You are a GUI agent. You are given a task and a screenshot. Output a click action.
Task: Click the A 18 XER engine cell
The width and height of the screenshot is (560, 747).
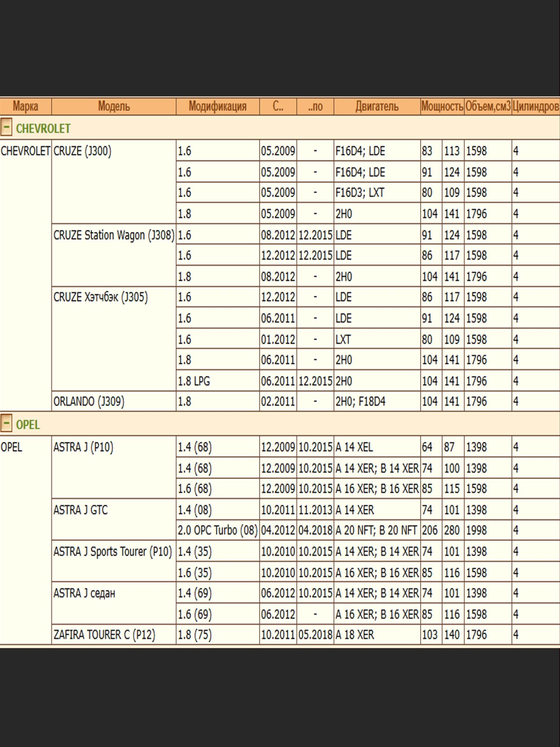coord(355,635)
